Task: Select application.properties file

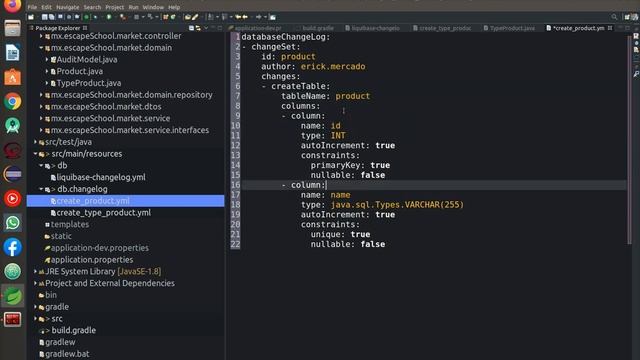Action: tap(91, 260)
